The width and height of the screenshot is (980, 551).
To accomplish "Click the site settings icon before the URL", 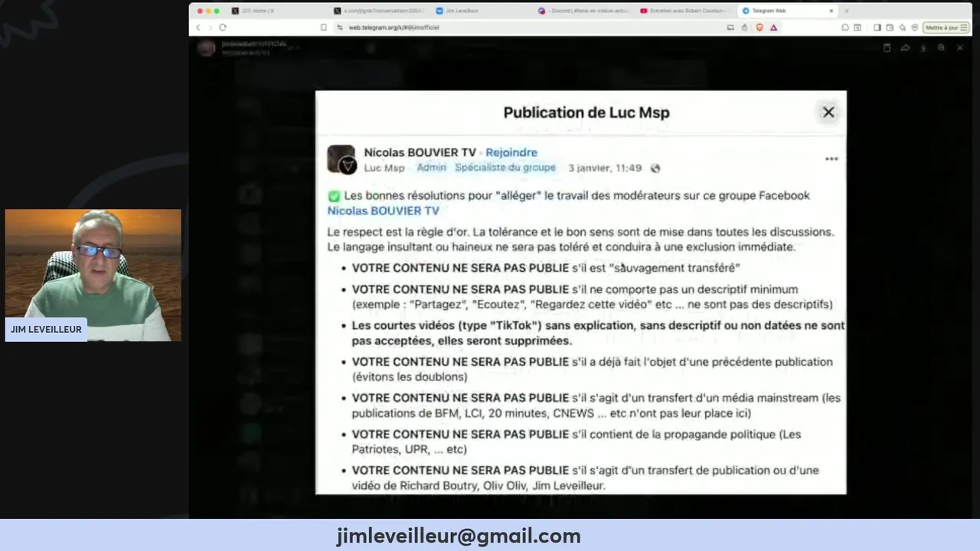I will click(340, 28).
